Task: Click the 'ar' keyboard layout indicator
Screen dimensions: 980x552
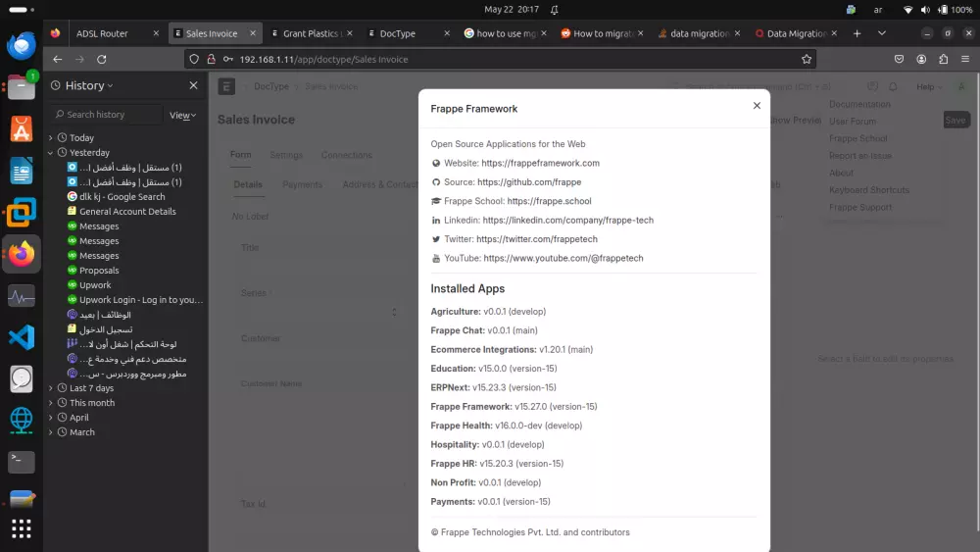Action: click(878, 10)
